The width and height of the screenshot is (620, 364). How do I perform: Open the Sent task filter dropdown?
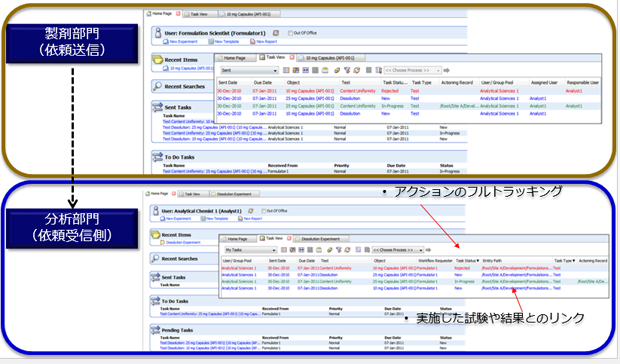pyautogui.click(x=249, y=70)
